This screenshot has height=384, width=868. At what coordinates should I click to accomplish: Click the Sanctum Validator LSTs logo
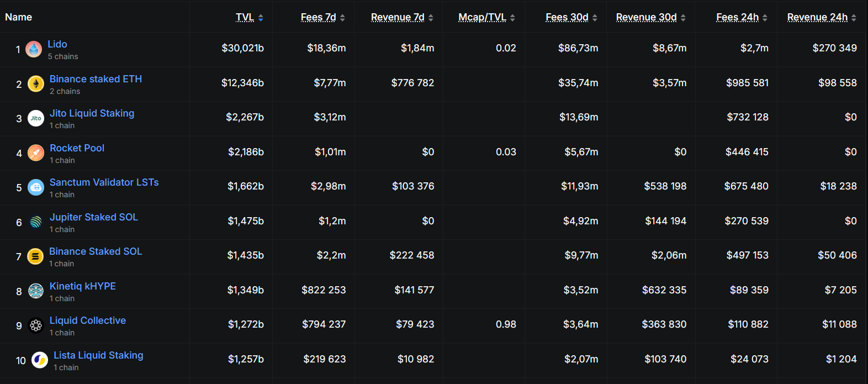[36, 188]
